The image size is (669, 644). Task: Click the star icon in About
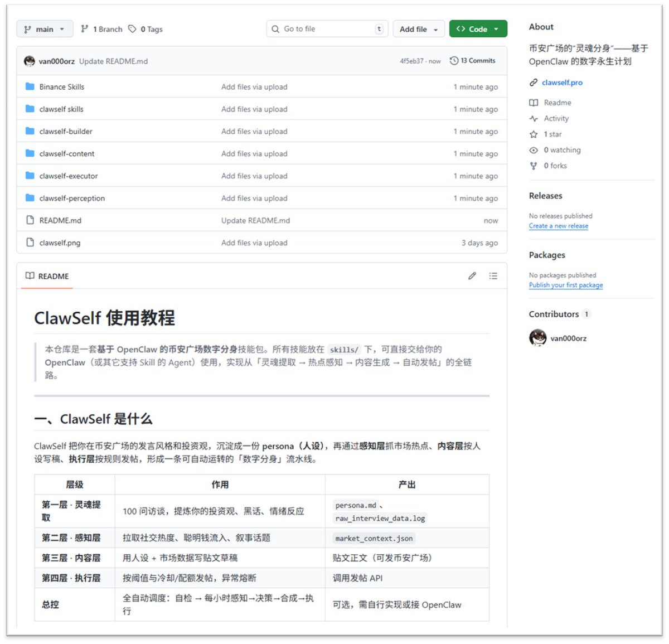(534, 134)
